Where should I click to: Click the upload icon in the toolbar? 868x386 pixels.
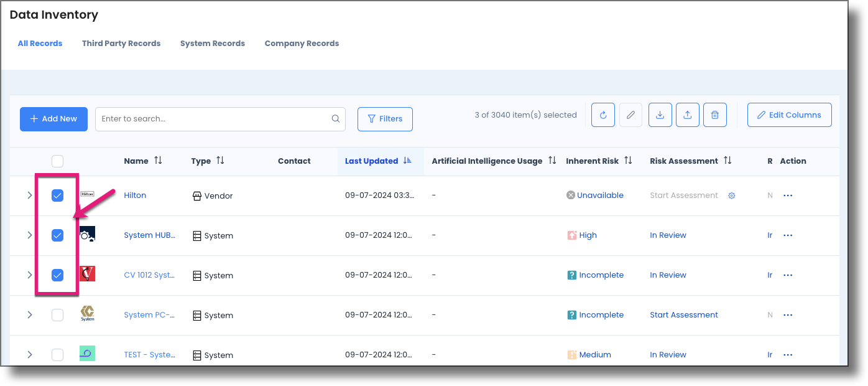click(x=688, y=115)
